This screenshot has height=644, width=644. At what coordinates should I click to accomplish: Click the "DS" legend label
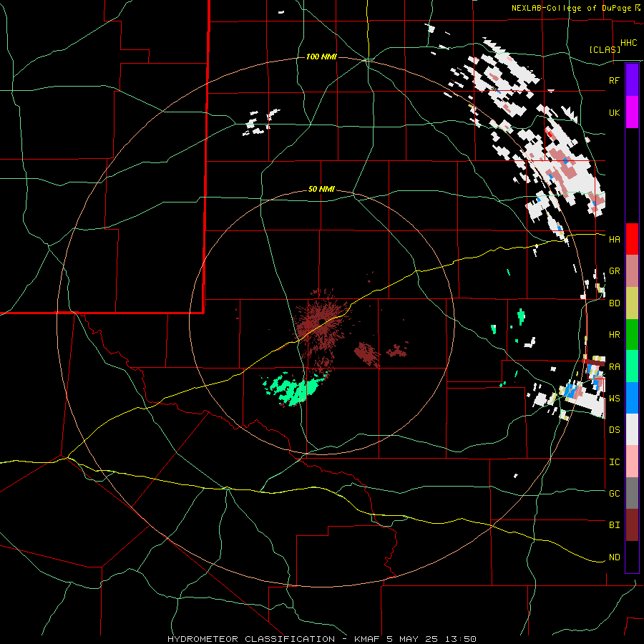point(614,430)
